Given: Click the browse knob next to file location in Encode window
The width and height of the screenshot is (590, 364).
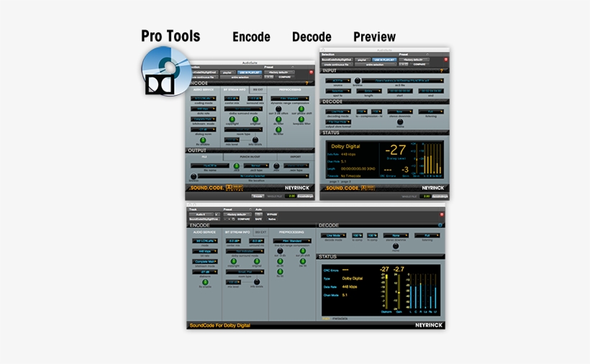Looking at the screenshot, I should point(194,176).
